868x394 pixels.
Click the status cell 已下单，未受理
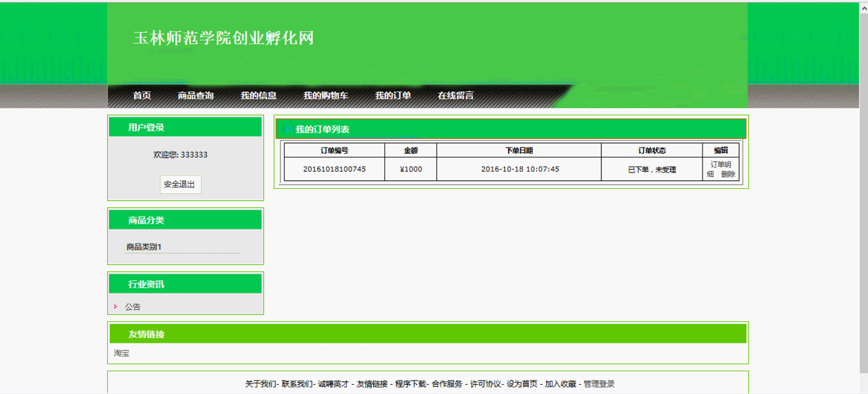tap(652, 170)
